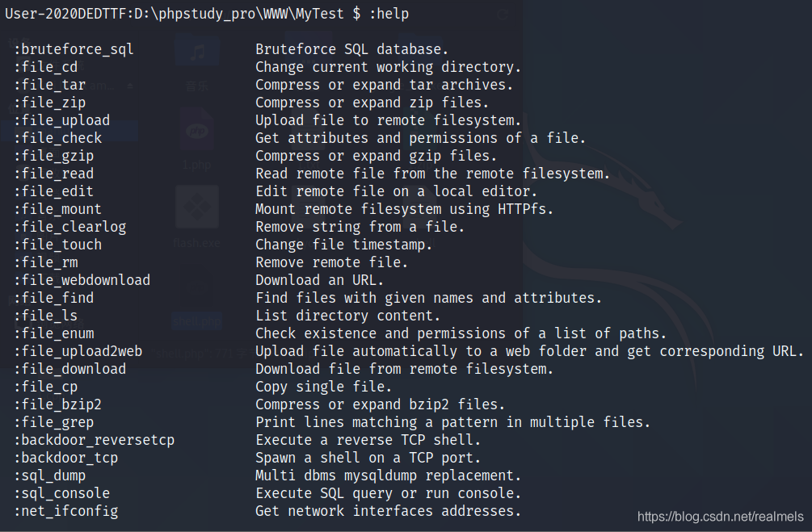
Task: Click description 'Mount remote filesystem using HTTPfs.'
Action: (x=405, y=209)
